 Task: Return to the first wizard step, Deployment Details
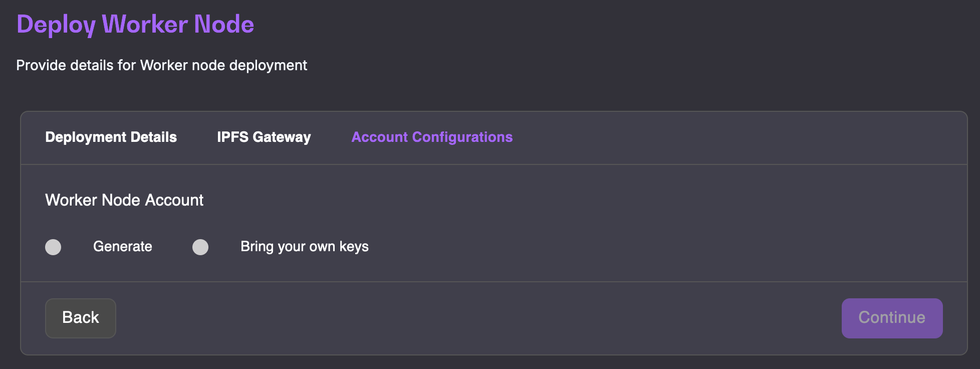point(111,137)
